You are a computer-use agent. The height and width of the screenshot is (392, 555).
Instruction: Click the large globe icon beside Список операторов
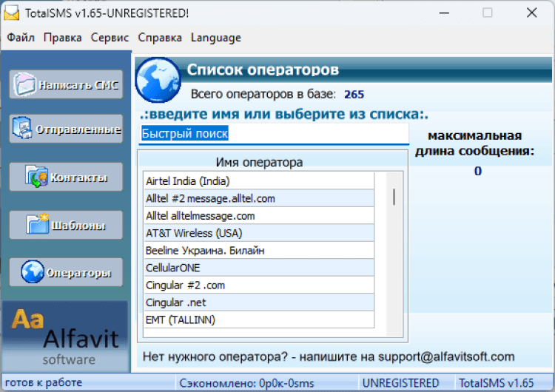tap(158, 81)
